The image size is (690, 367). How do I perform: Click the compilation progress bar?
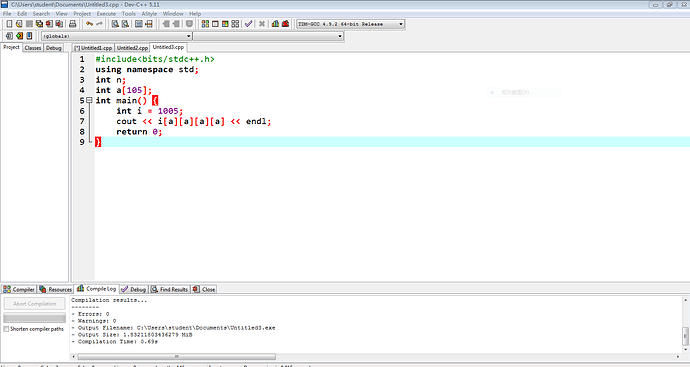click(x=35, y=317)
